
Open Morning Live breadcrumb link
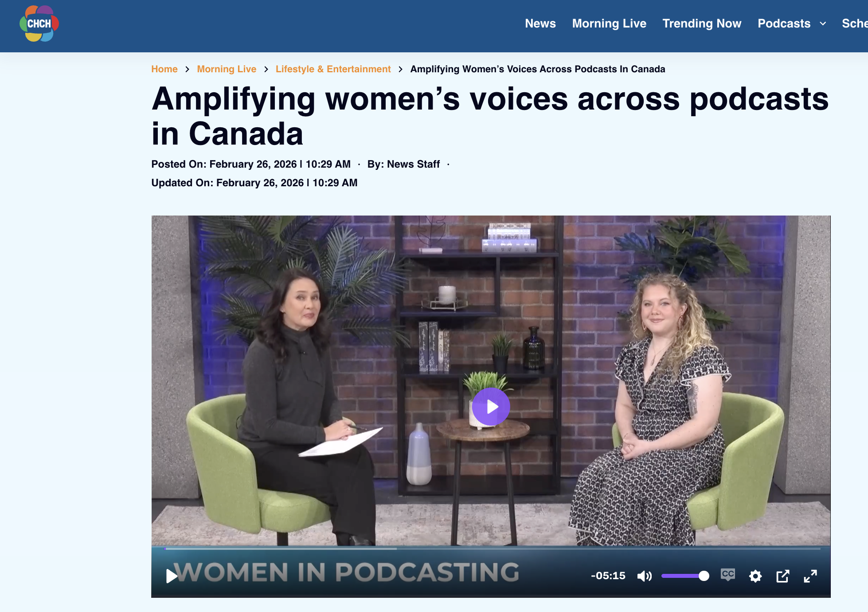click(227, 69)
